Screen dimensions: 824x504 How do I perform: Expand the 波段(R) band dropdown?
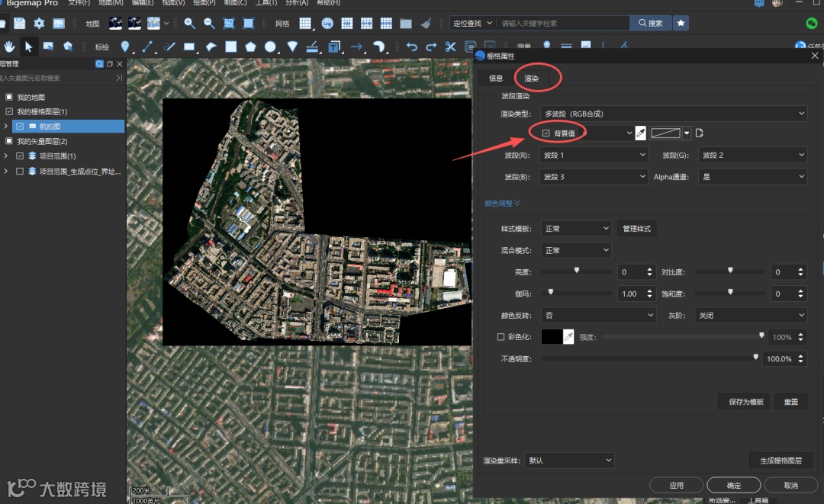tap(594, 156)
